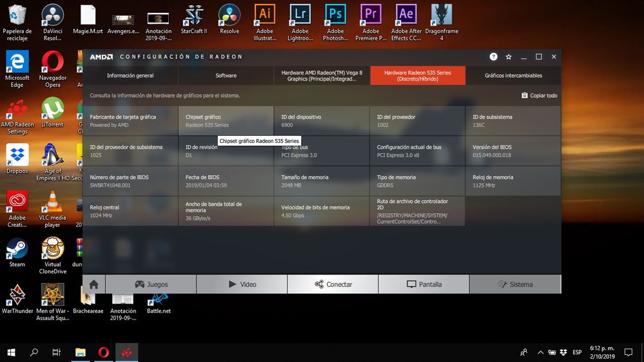Select the Versión del BIOS cell
Image resolution: width=644 pixels, height=362 pixels.
tap(513, 151)
